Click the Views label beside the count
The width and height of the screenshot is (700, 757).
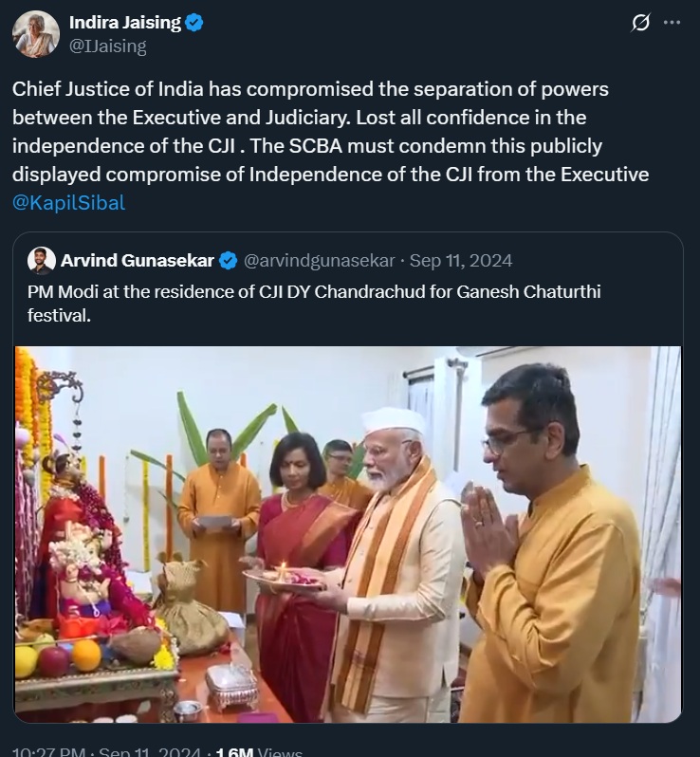[280, 751]
